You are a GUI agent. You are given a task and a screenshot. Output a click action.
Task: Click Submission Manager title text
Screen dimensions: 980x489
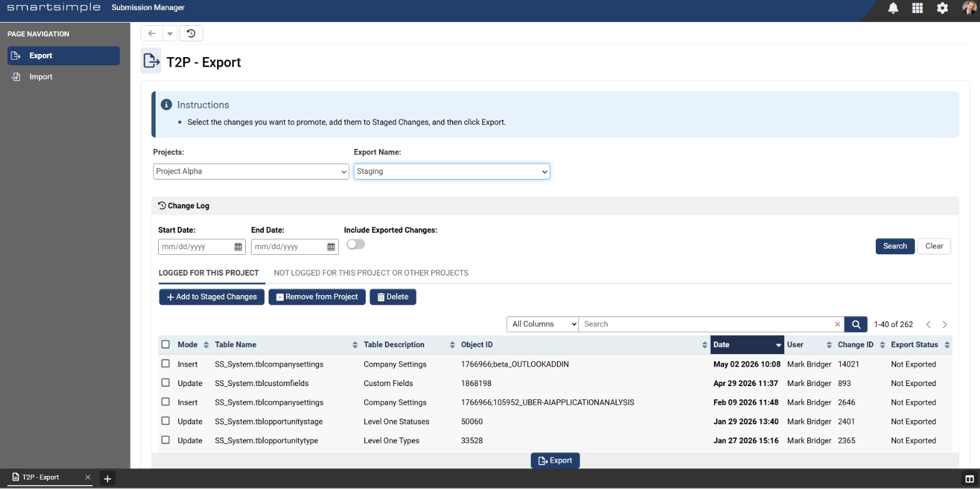coord(148,8)
